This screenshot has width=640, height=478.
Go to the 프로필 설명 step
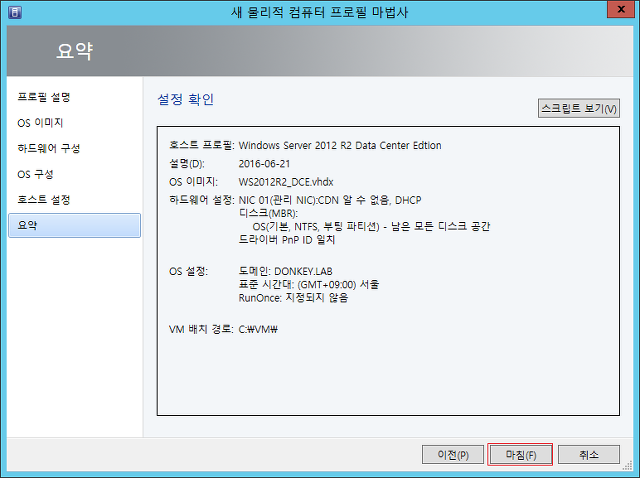(44, 97)
